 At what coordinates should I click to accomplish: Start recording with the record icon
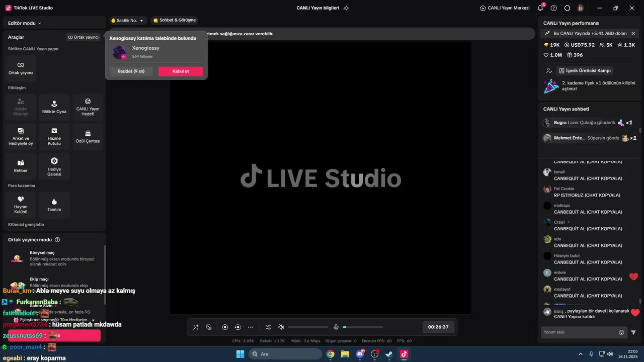point(225,327)
